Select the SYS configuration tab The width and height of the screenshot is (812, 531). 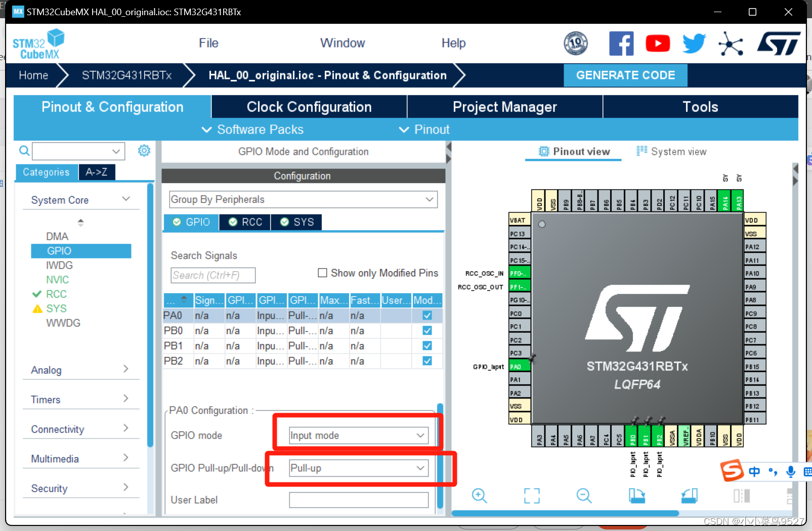click(297, 223)
